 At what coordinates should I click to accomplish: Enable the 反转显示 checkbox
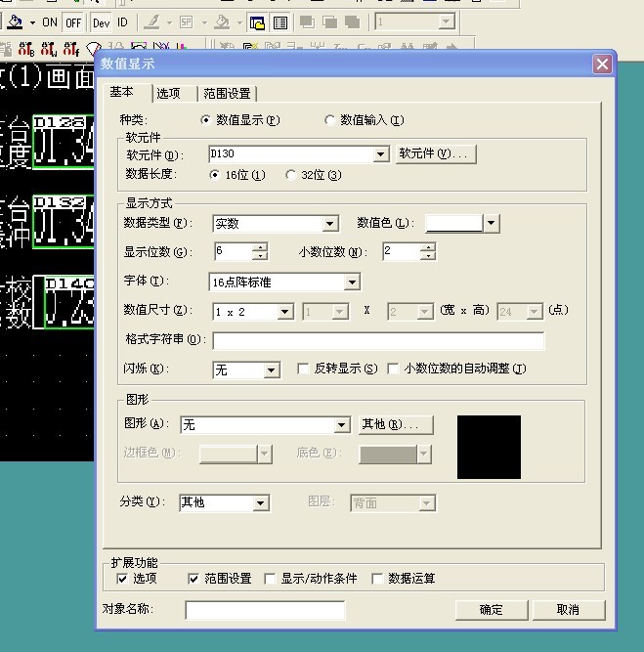pyautogui.click(x=303, y=369)
